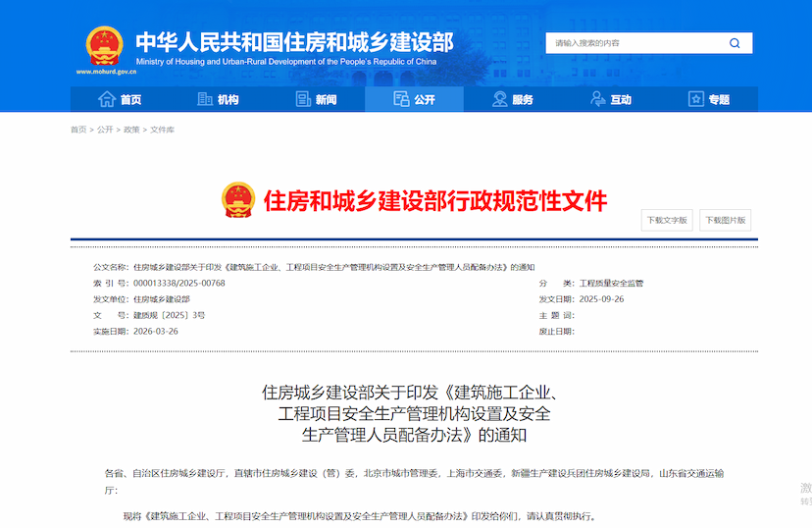Click the 下载文字版 button
Screen dimensions: 812x528
[667, 220]
